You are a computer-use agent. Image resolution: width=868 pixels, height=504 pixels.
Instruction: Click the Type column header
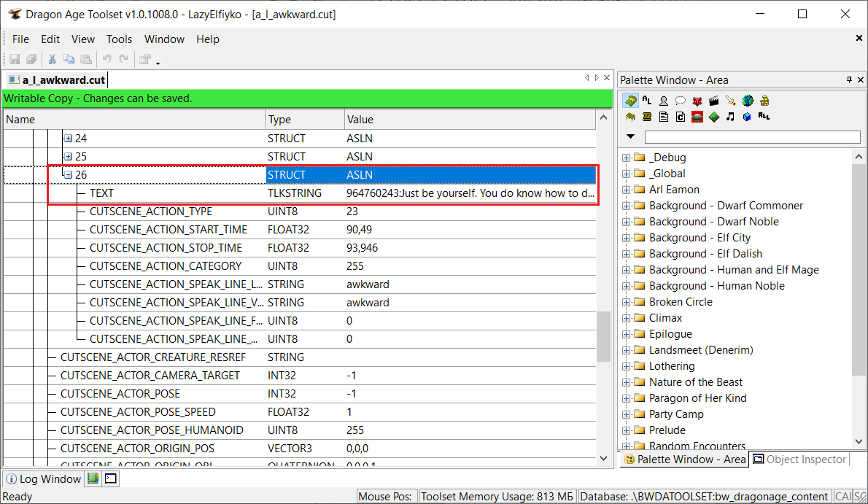tap(305, 120)
